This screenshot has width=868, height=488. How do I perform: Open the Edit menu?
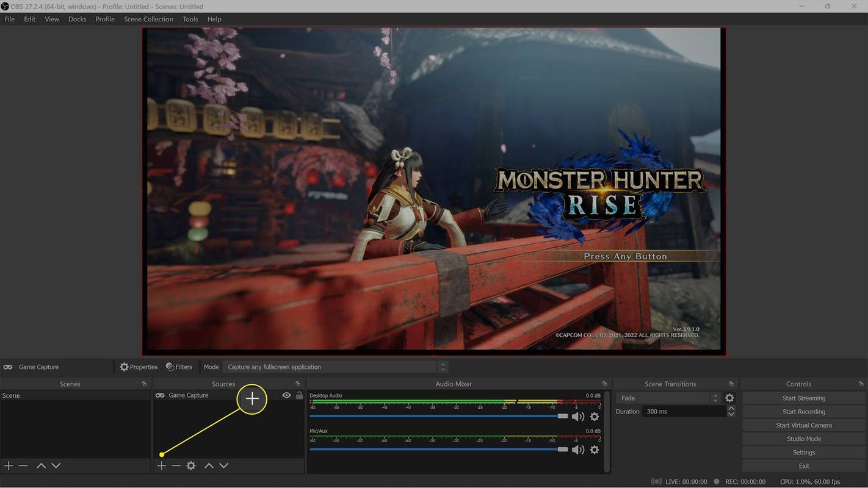29,19
